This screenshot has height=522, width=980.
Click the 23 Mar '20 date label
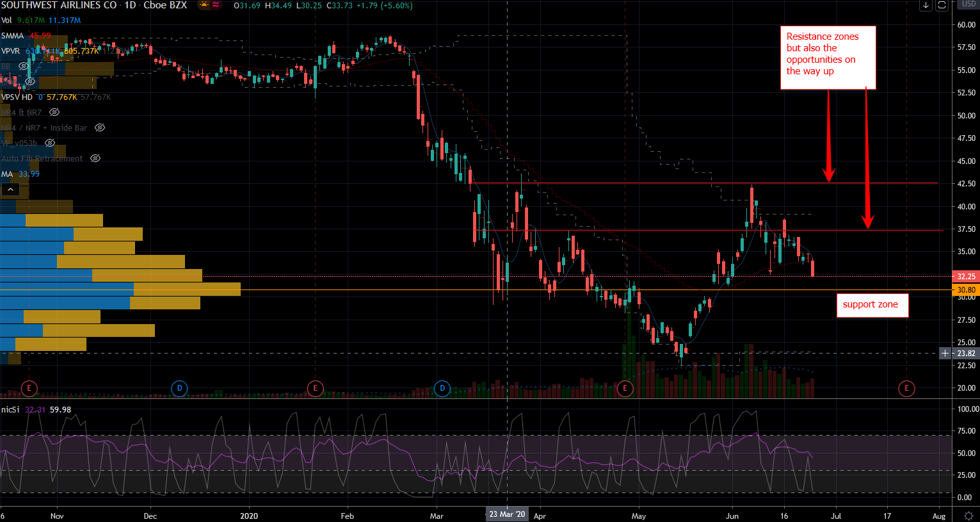tap(507, 514)
